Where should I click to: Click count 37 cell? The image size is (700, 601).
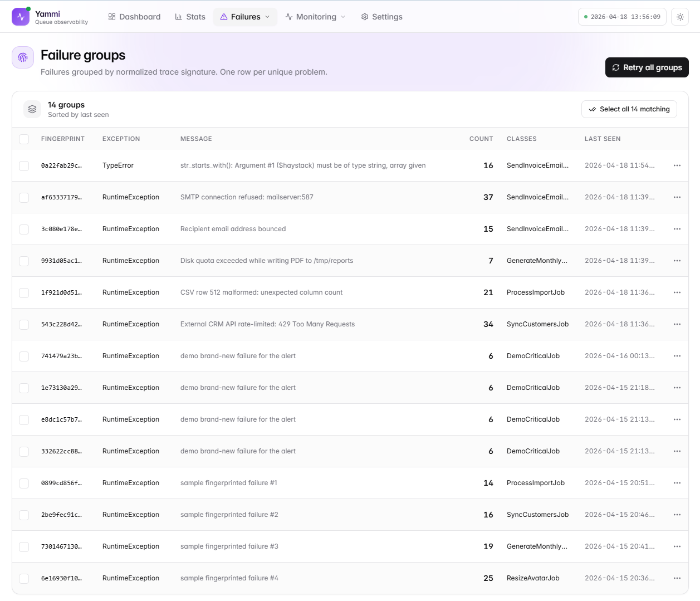tap(488, 197)
